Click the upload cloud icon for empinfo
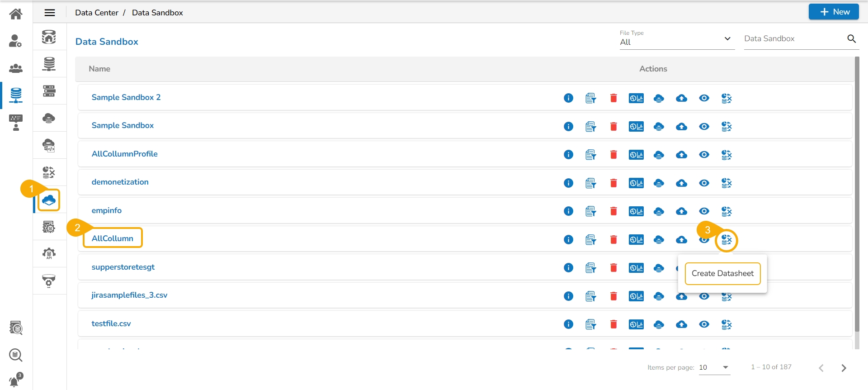Viewport: 868px width, 390px height. 681,211
